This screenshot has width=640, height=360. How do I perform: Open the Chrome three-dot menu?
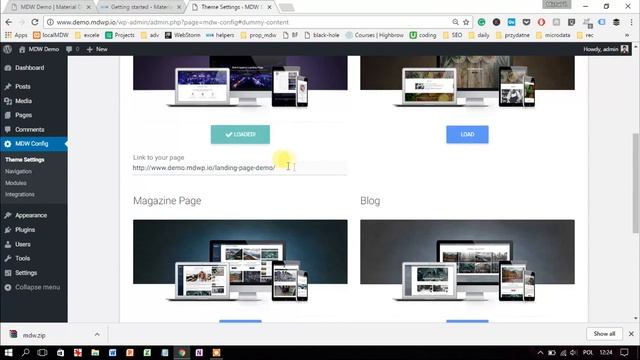pos(631,22)
